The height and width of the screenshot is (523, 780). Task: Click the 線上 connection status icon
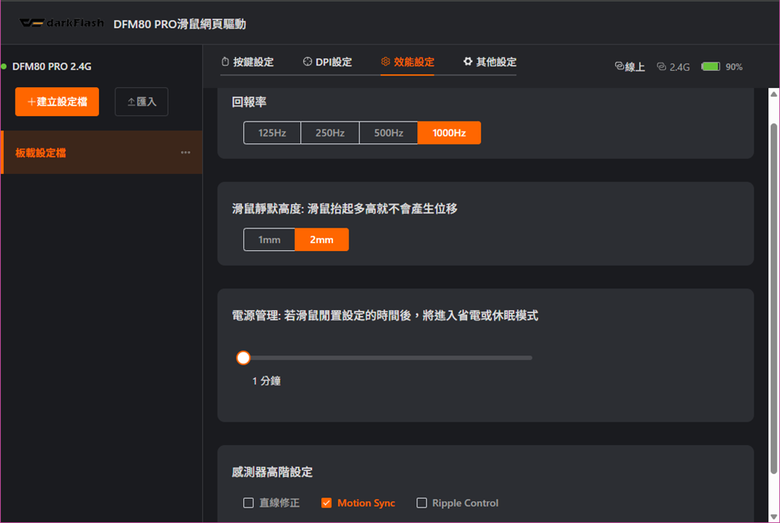point(619,66)
